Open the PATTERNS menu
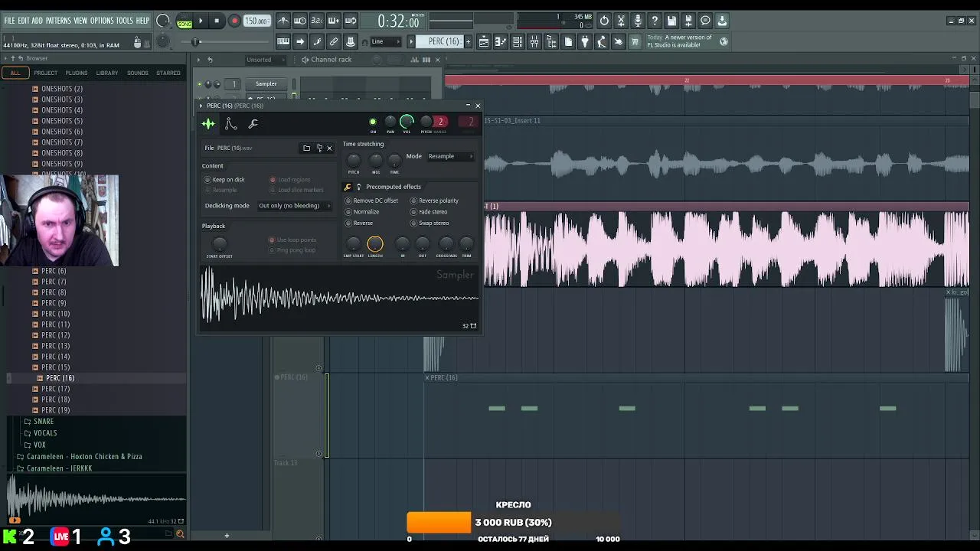Image resolution: width=980 pixels, height=551 pixels. coord(58,21)
